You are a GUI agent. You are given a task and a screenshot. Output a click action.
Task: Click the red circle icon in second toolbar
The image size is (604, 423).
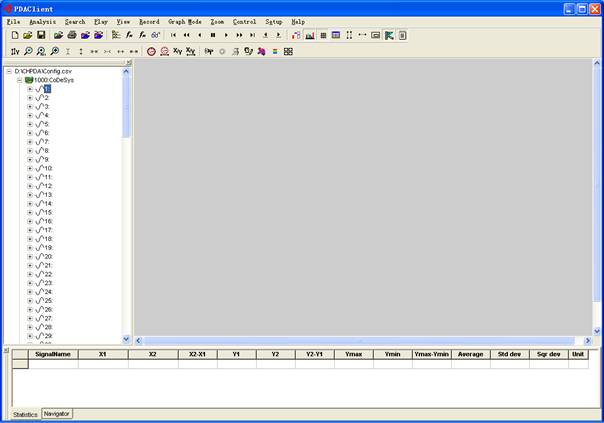(151, 51)
